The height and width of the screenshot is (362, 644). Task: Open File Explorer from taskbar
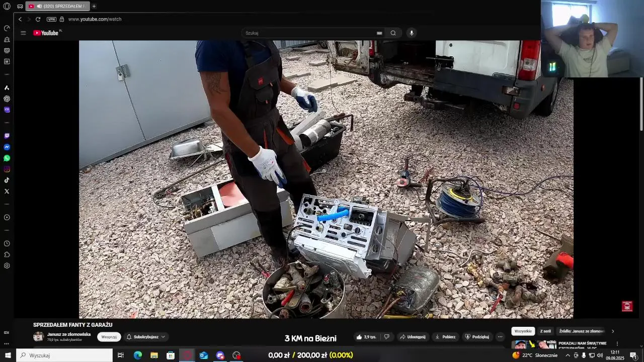154,355
